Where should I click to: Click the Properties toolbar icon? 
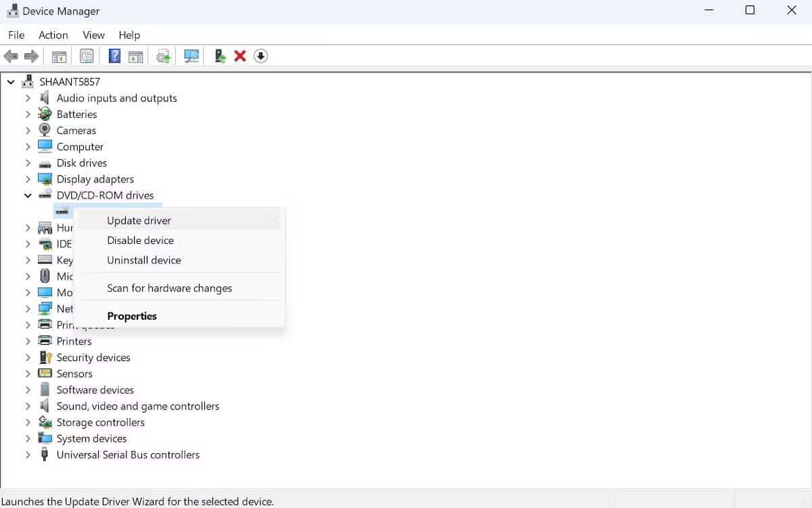tap(87, 56)
